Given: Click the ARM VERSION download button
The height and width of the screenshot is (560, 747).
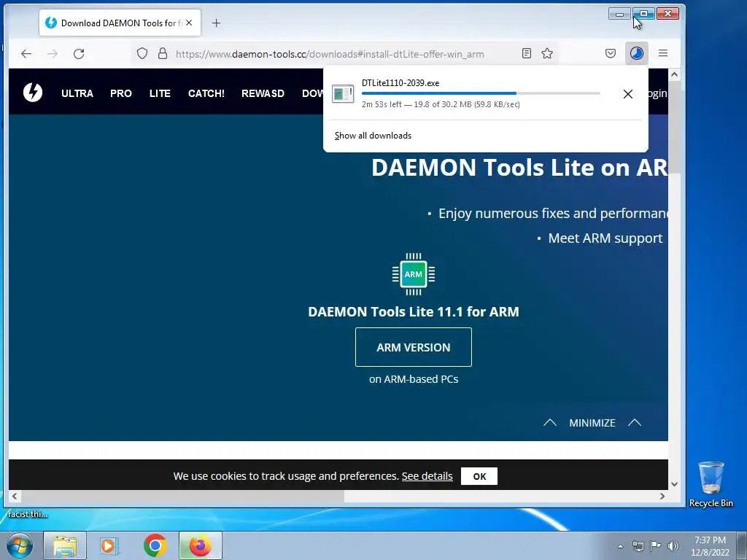Looking at the screenshot, I should (x=414, y=347).
